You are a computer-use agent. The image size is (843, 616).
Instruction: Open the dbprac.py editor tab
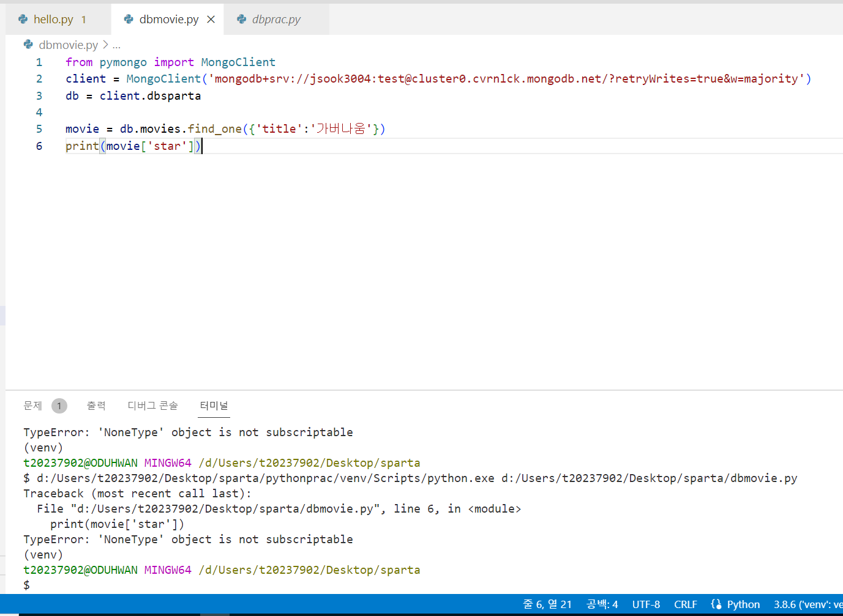(x=276, y=19)
